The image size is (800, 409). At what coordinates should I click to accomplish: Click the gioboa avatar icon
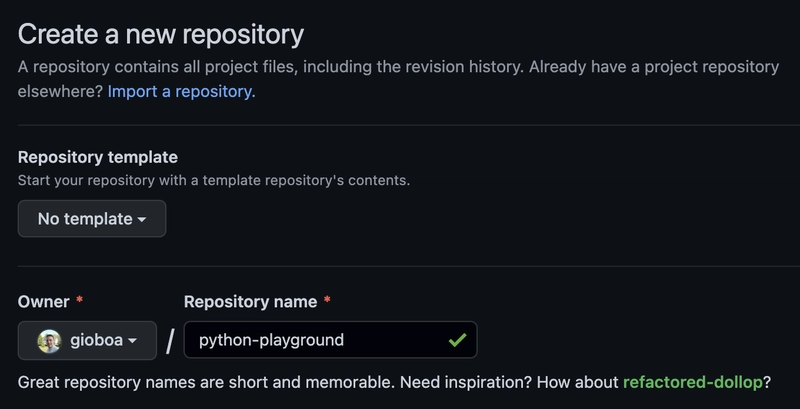(x=49, y=341)
